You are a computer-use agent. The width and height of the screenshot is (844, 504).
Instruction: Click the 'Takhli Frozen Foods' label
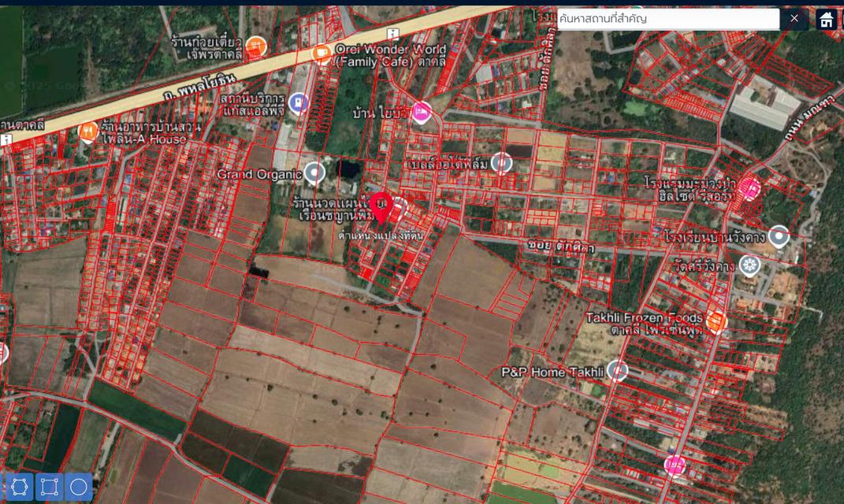pos(645,317)
